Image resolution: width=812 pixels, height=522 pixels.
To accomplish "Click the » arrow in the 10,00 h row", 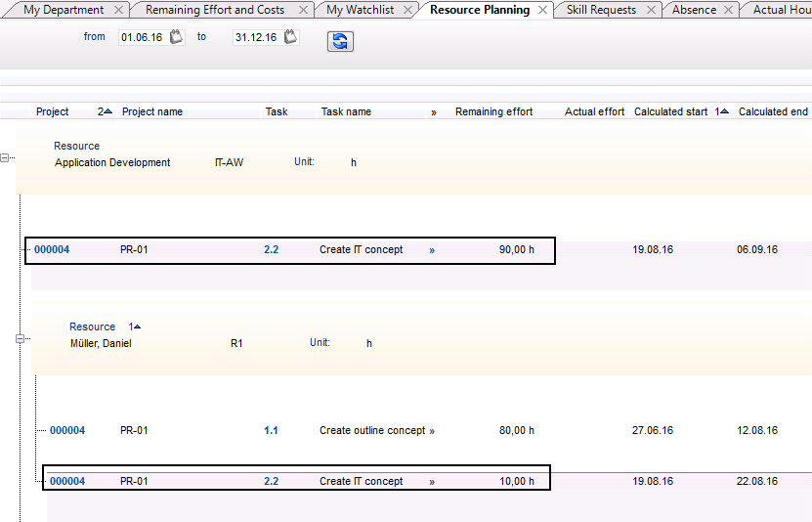I will point(432,482).
